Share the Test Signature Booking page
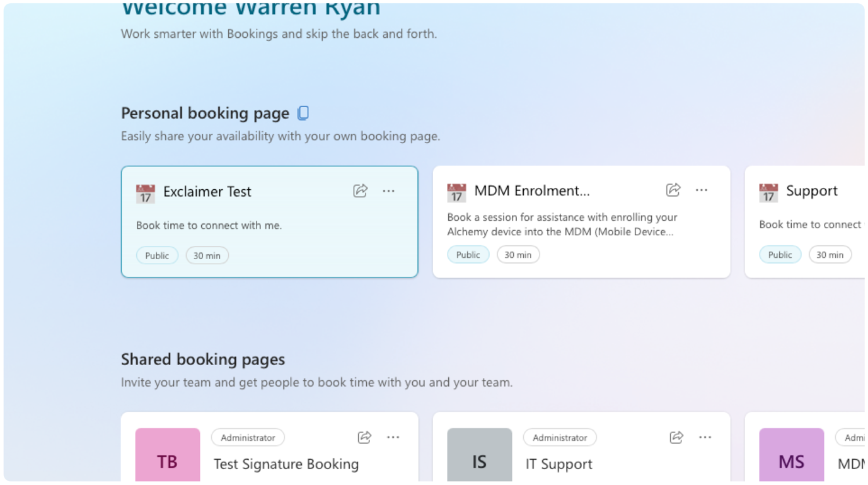The image size is (868, 485). click(364, 437)
